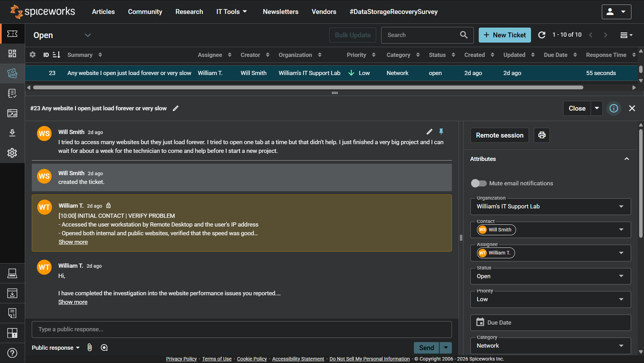Click the New Ticket button
Image resolution: width=644 pixels, height=363 pixels.
pyautogui.click(x=505, y=35)
